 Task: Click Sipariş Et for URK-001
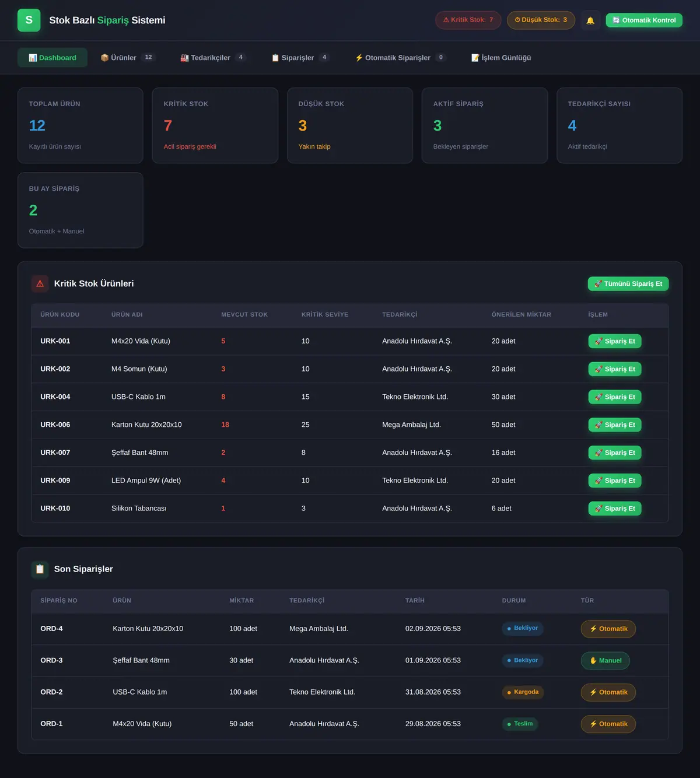pos(615,341)
